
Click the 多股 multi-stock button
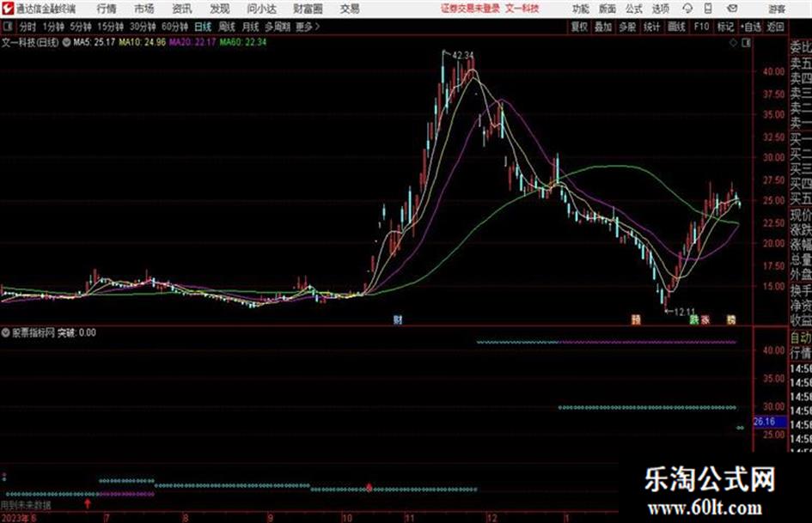click(627, 27)
